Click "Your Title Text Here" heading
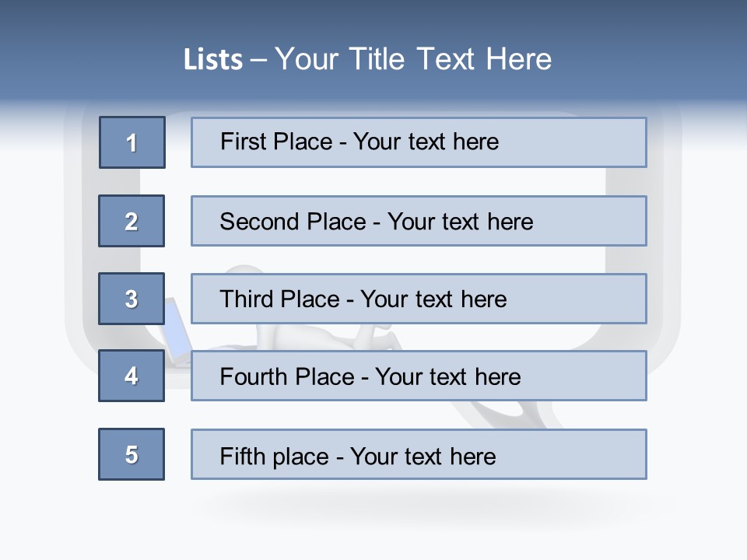Image resolution: width=747 pixels, height=560 pixels. pyautogui.click(x=412, y=59)
